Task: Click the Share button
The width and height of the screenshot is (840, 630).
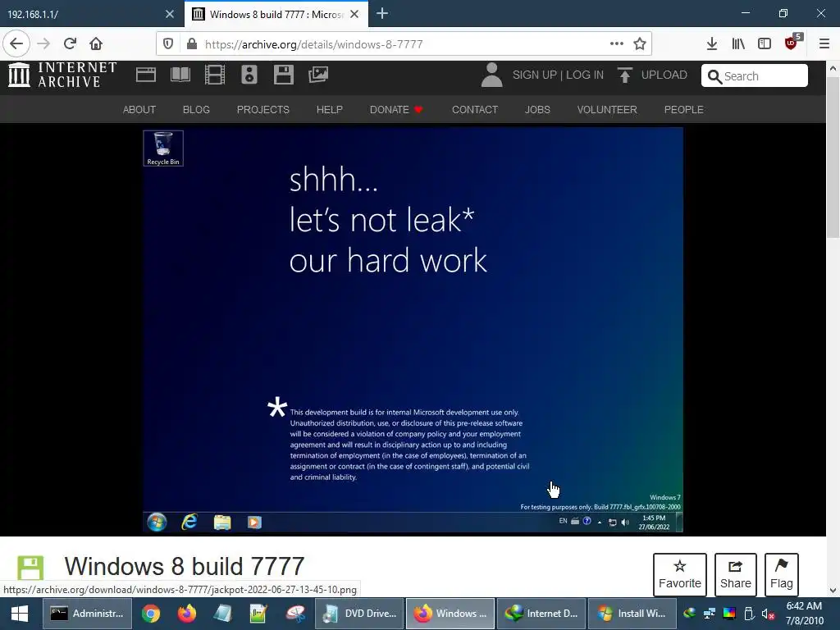Action: coord(736,575)
